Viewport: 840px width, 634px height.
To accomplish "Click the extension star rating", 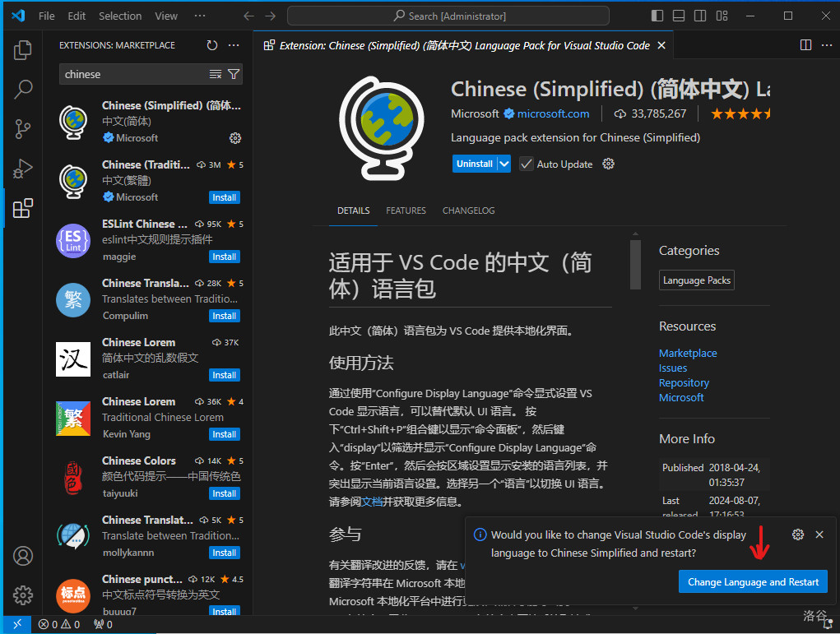I will [740, 113].
